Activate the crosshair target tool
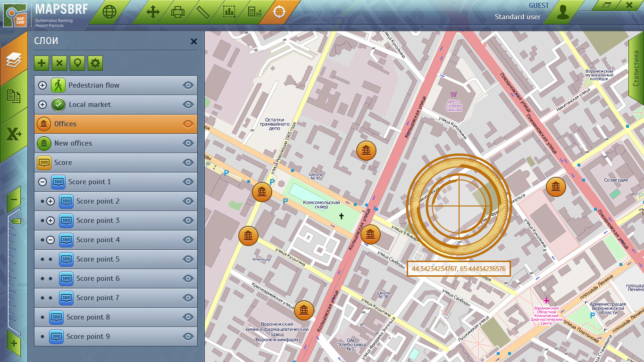644x362 pixels. [279, 12]
